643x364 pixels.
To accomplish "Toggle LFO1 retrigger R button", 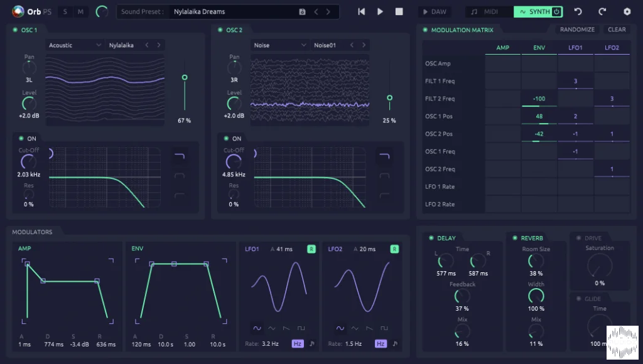I will pyautogui.click(x=311, y=249).
